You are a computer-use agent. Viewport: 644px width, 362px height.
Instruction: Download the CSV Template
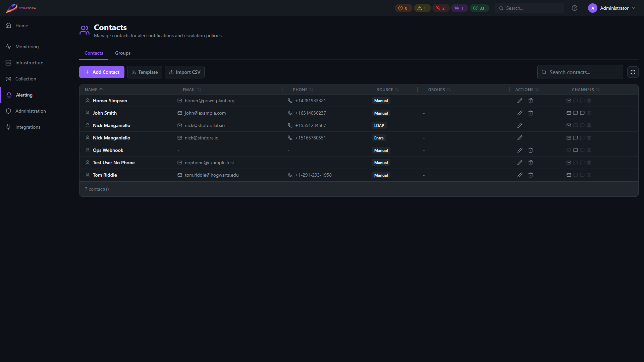(x=145, y=72)
